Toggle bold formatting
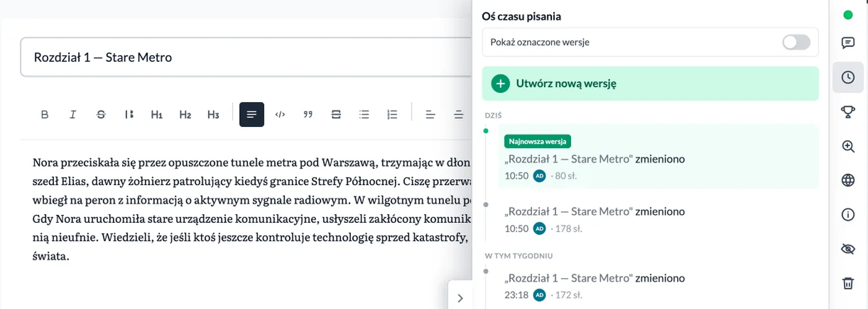The height and width of the screenshot is (309, 868). pyautogui.click(x=45, y=115)
